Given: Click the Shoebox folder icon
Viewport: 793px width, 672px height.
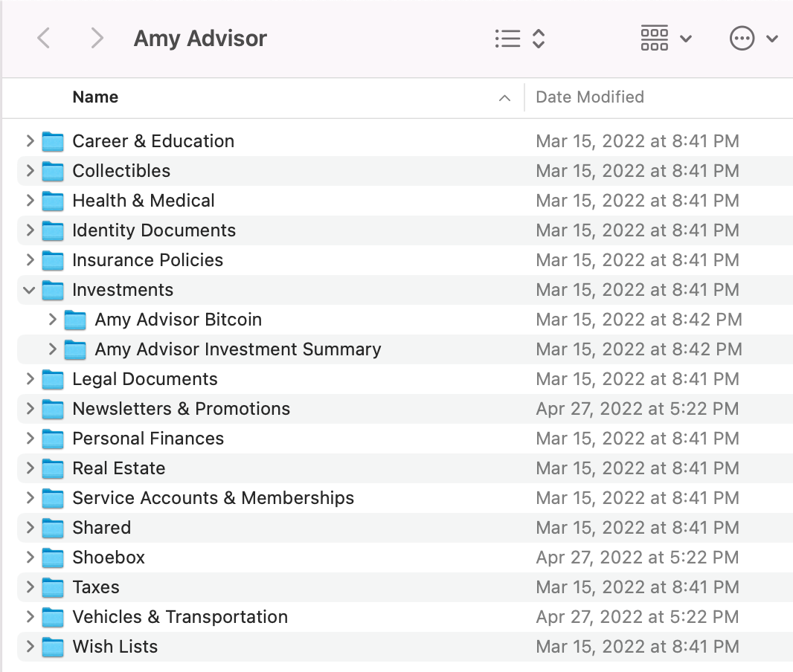Looking at the screenshot, I should (53, 558).
